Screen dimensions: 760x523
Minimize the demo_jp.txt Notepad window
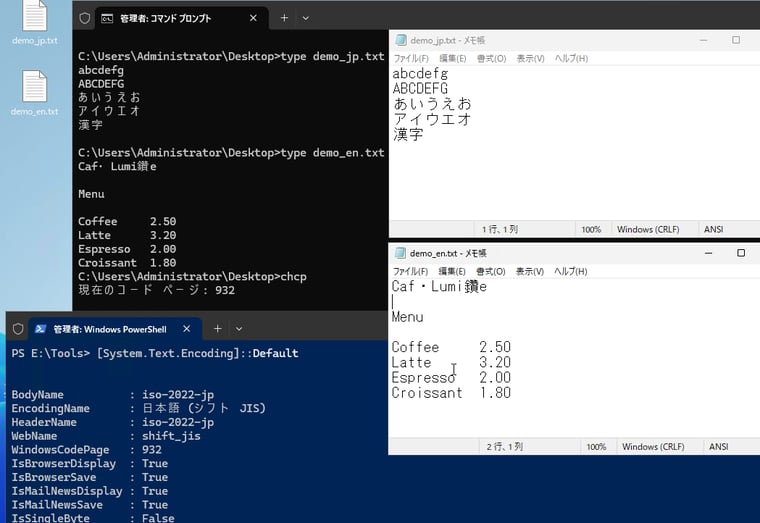click(703, 40)
